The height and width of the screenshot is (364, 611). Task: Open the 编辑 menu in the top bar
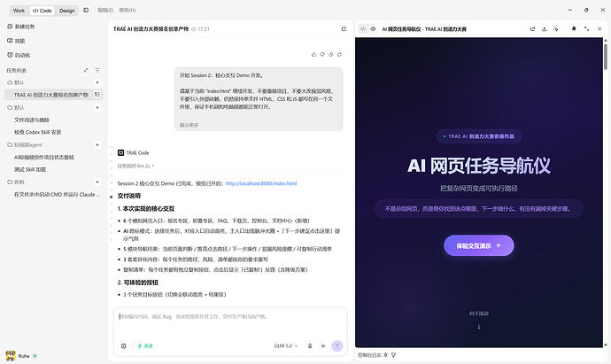point(105,10)
